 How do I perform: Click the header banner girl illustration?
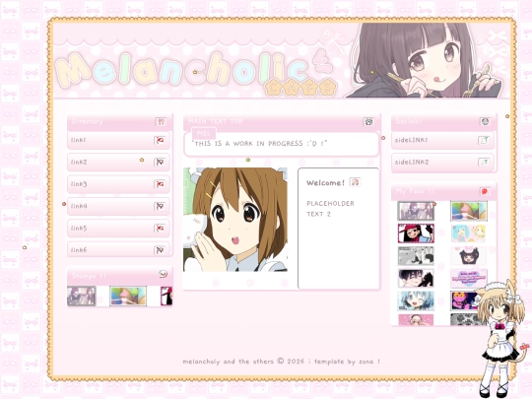(x=424, y=60)
